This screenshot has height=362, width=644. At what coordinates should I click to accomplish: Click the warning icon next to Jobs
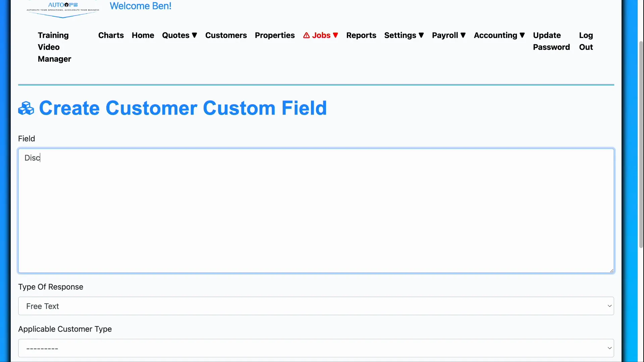coord(307,35)
